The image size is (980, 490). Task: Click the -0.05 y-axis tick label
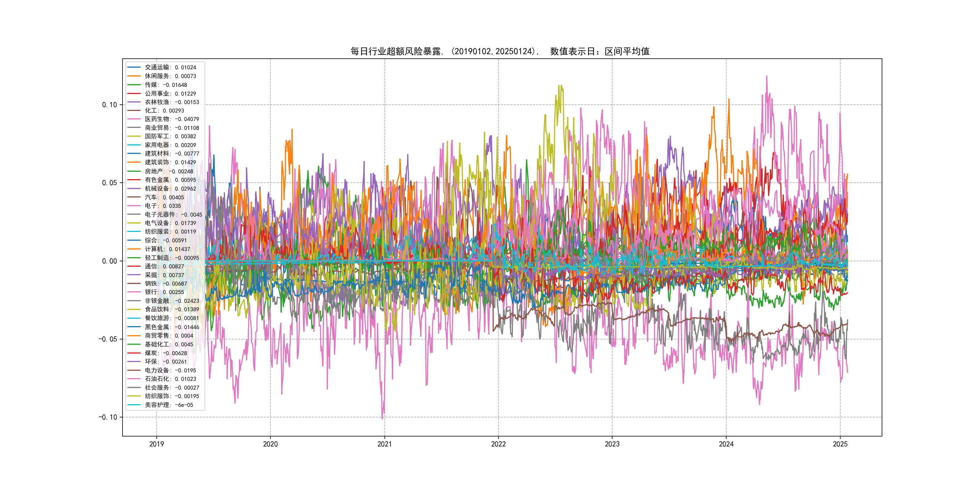point(108,339)
